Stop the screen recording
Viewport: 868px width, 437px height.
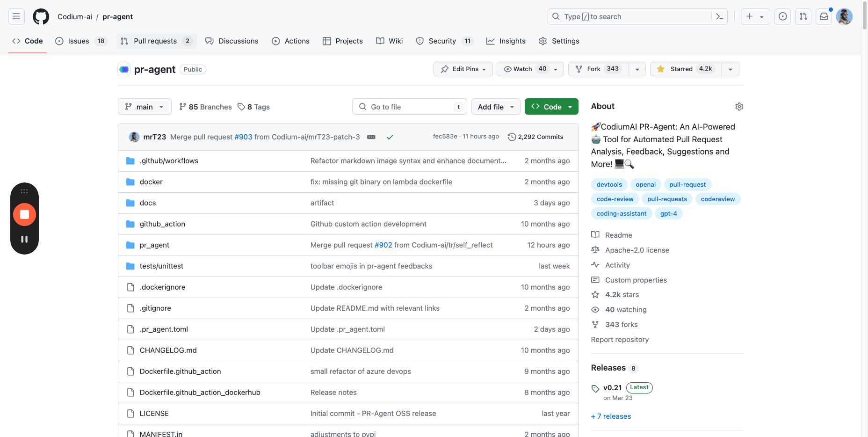tap(24, 214)
